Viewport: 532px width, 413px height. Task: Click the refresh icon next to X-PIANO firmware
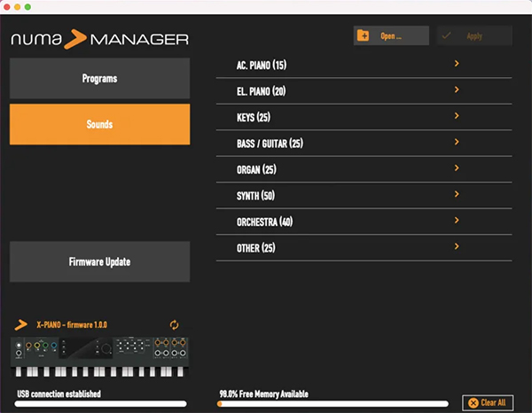click(174, 325)
